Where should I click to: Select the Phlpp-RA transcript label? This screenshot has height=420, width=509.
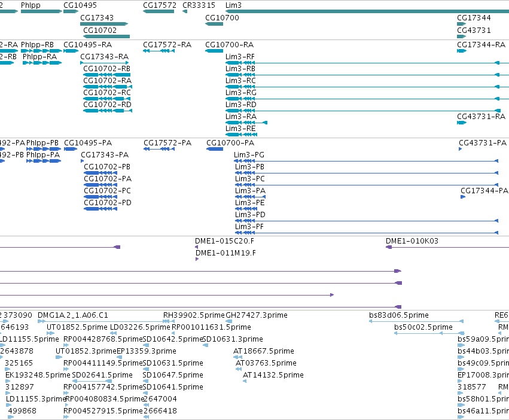point(39,56)
